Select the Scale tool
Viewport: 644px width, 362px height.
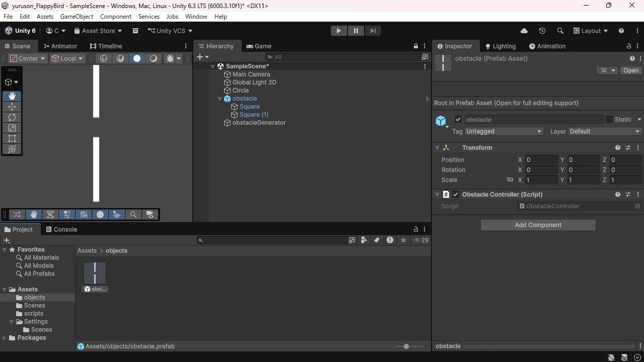(12, 128)
